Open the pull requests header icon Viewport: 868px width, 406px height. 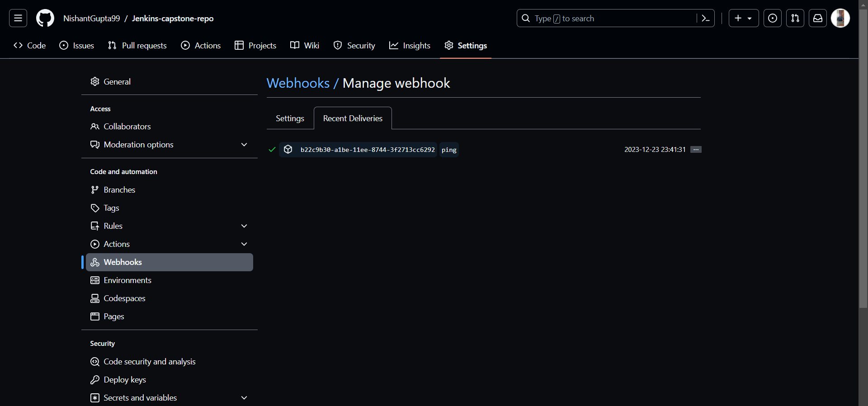pyautogui.click(x=795, y=18)
